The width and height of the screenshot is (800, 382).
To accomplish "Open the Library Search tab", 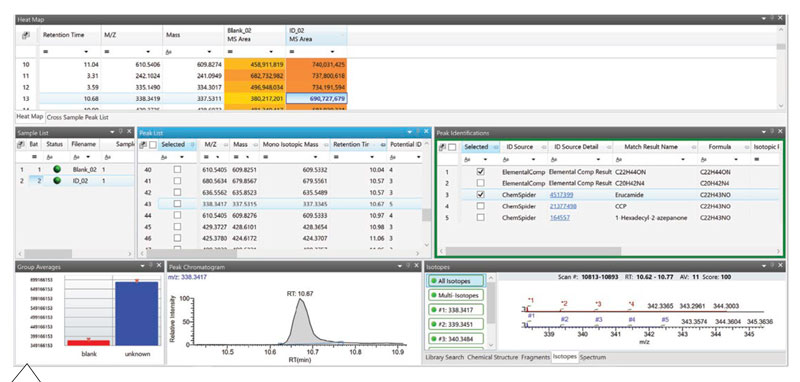I will [445, 358].
